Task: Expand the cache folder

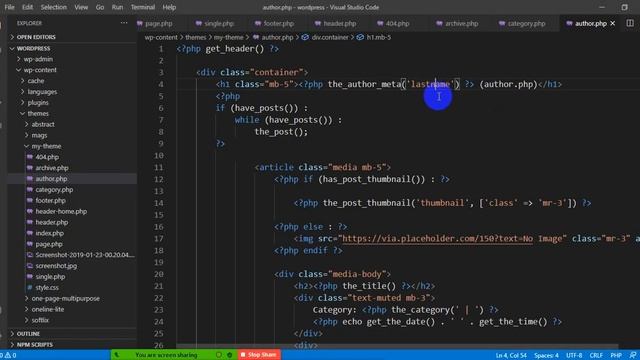Action: click(x=36, y=81)
